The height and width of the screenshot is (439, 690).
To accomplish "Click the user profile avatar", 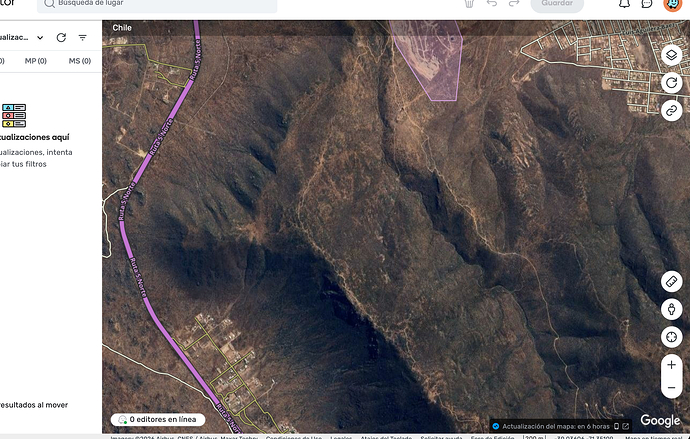I will point(671,4).
